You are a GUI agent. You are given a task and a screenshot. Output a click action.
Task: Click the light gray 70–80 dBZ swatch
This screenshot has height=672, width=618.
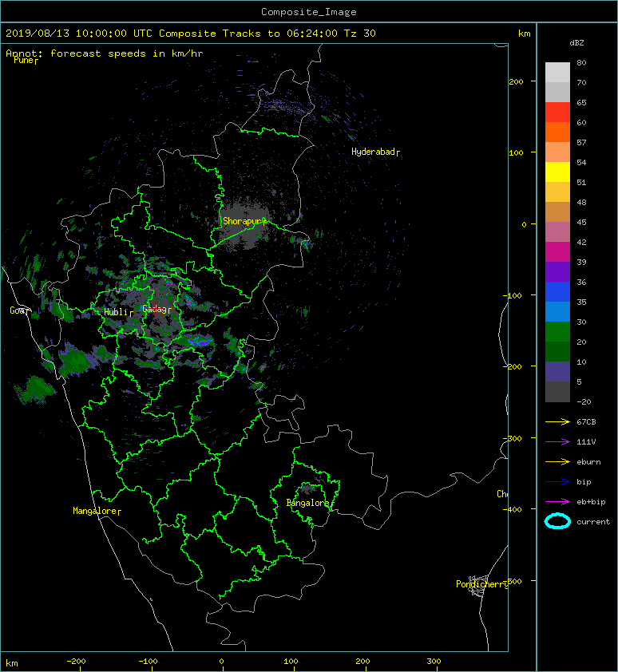[x=557, y=72]
